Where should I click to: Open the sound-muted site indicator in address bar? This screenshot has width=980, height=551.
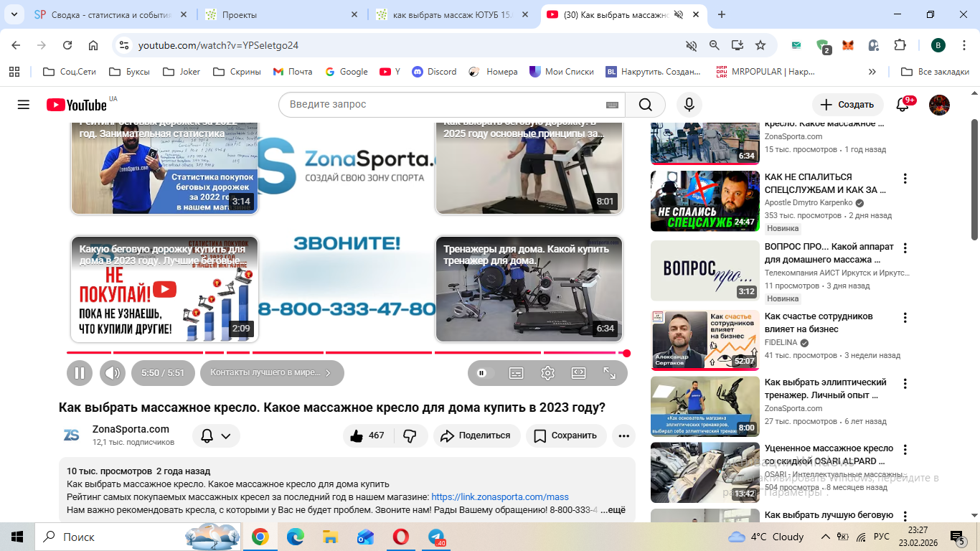tap(692, 45)
